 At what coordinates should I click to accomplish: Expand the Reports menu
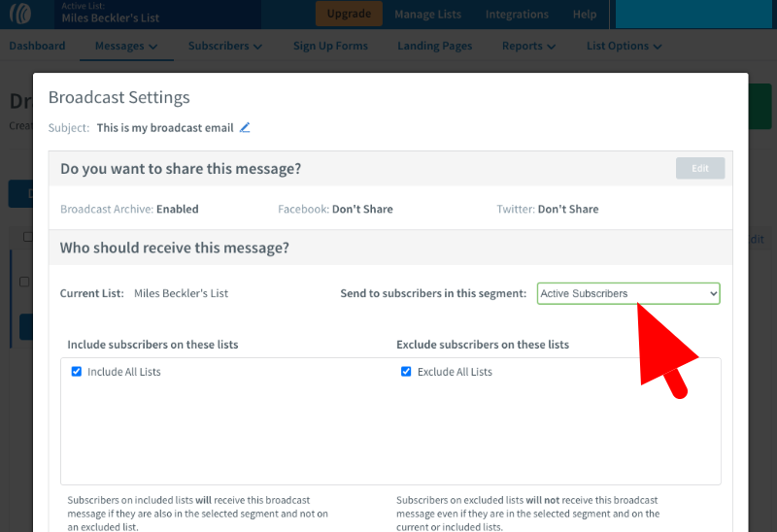click(x=528, y=46)
